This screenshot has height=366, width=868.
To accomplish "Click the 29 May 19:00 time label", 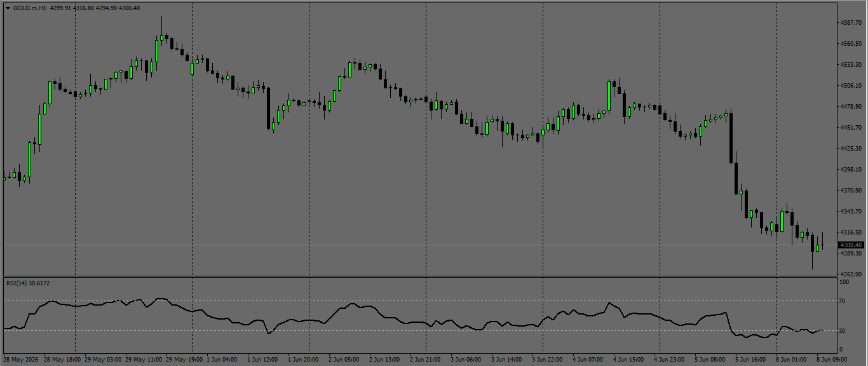I will (184, 360).
